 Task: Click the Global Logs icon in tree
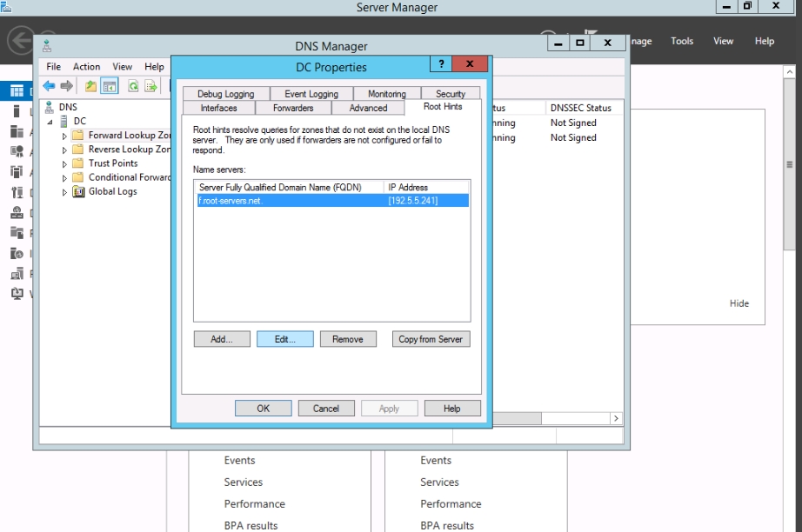pos(78,191)
